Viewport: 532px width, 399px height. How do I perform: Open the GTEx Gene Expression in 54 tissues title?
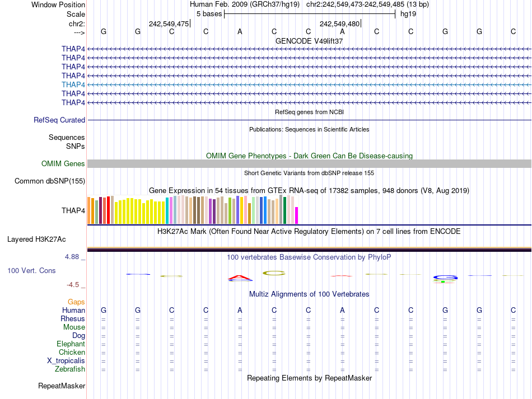(309, 190)
